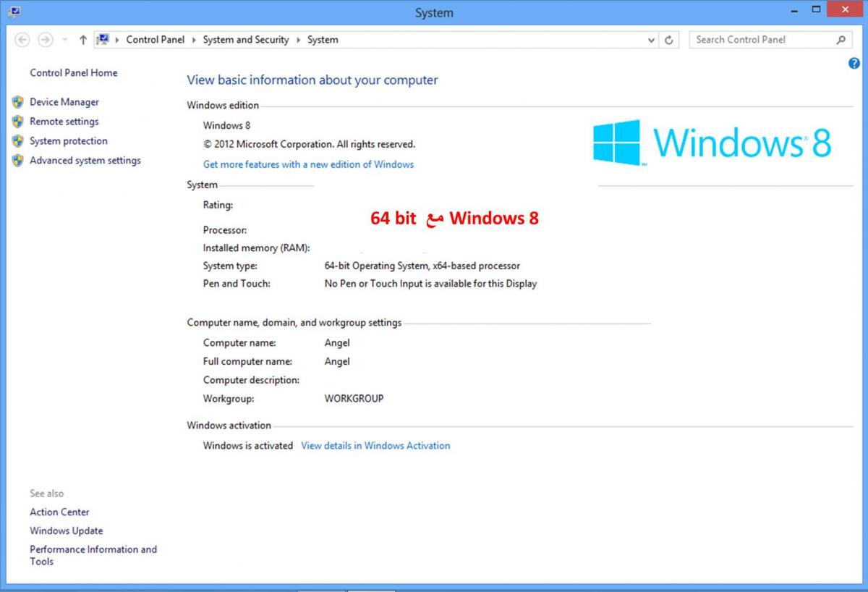Open Windows Update from See also

click(66, 530)
